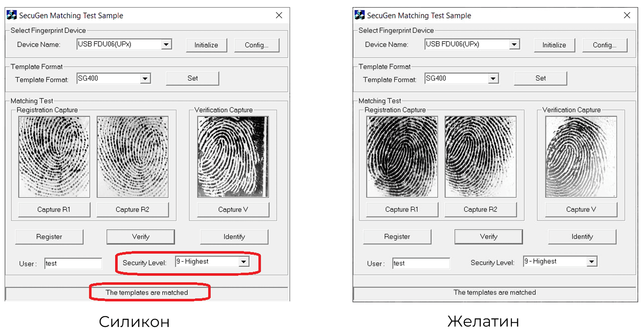Expand Security Level dropdown in the Желатин window
This screenshot has height=332, width=644.
591,262
